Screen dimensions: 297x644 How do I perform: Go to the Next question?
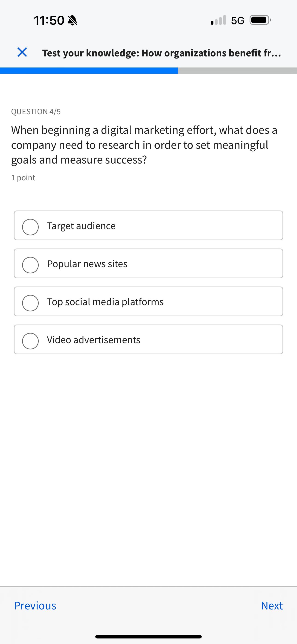coord(272,606)
